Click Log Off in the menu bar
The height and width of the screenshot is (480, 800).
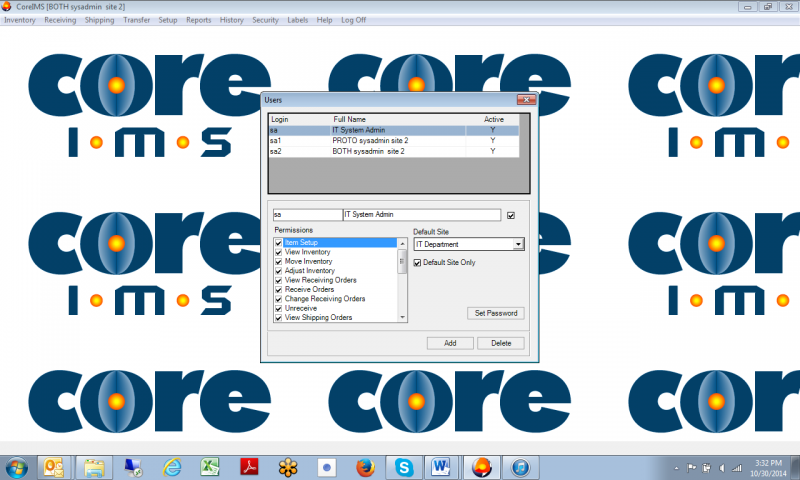click(353, 20)
